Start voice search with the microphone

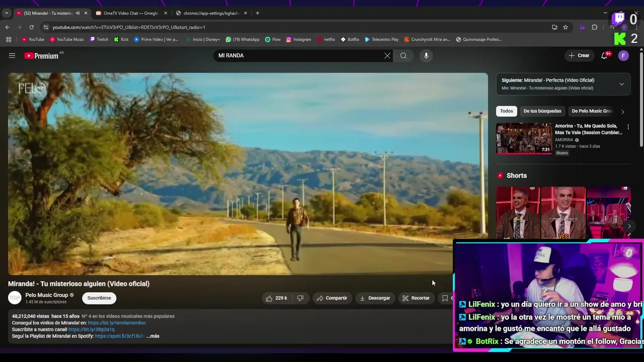tap(426, 56)
